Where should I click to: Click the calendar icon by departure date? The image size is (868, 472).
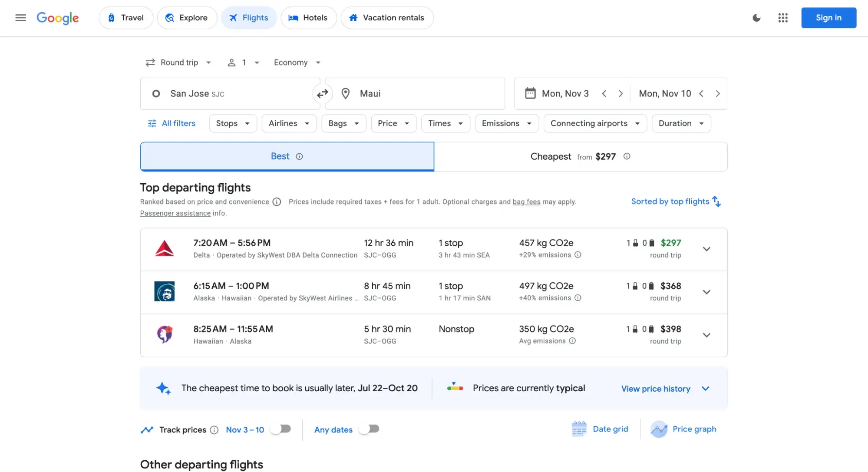[530, 93]
